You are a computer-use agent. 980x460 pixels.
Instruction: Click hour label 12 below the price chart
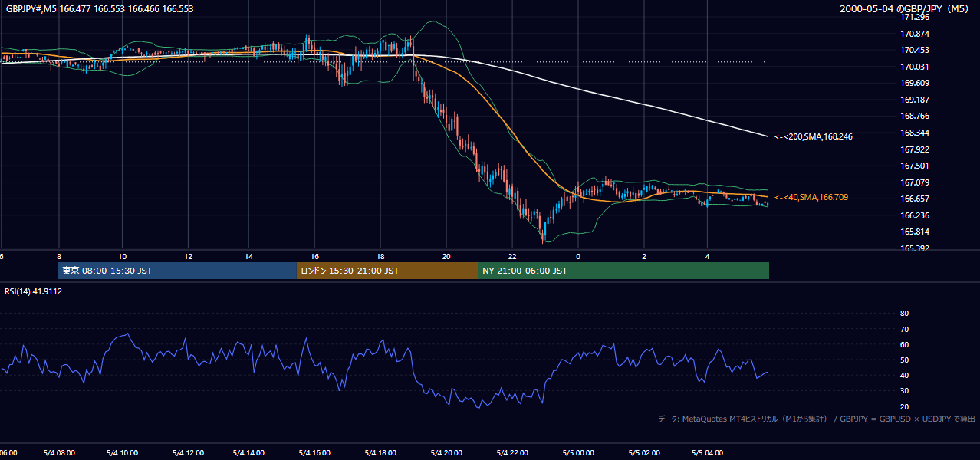[188, 256]
